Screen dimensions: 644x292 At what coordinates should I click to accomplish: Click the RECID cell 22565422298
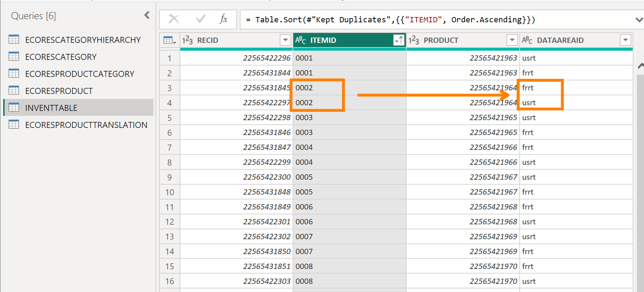pos(237,118)
